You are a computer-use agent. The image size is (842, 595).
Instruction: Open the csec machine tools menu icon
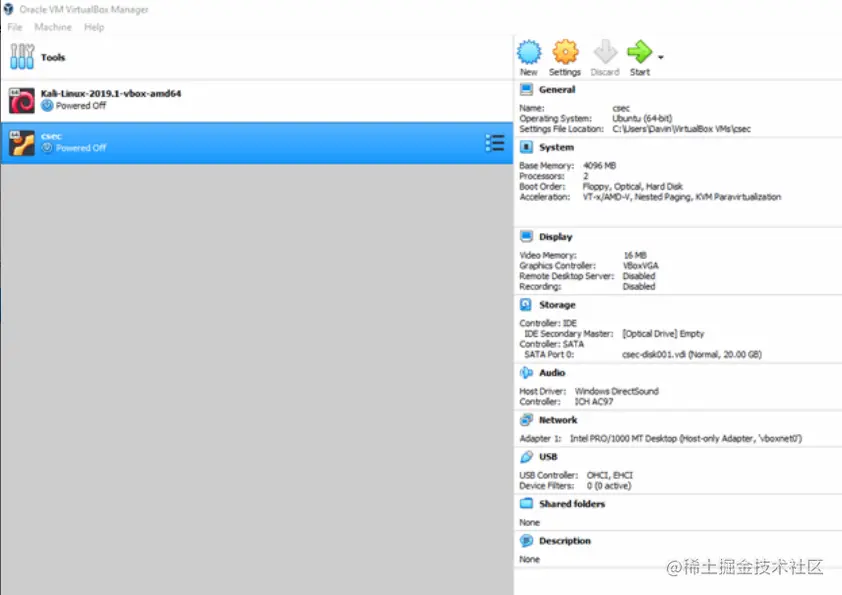coord(495,143)
